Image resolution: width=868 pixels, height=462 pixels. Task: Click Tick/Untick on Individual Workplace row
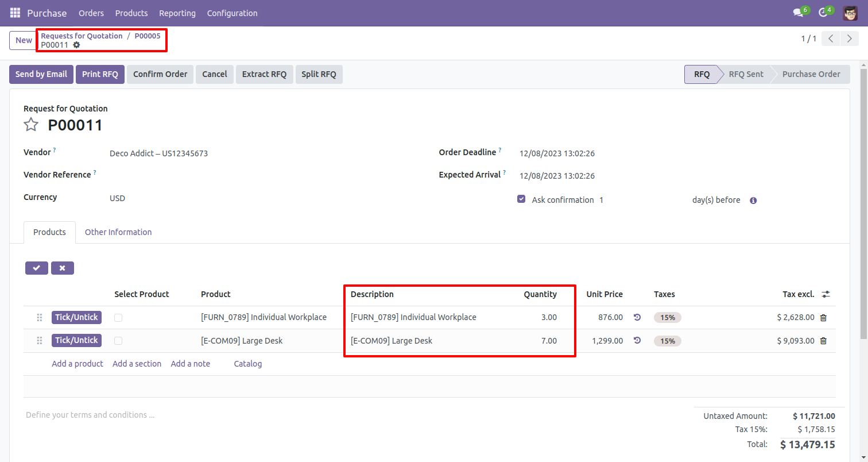click(x=77, y=317)
